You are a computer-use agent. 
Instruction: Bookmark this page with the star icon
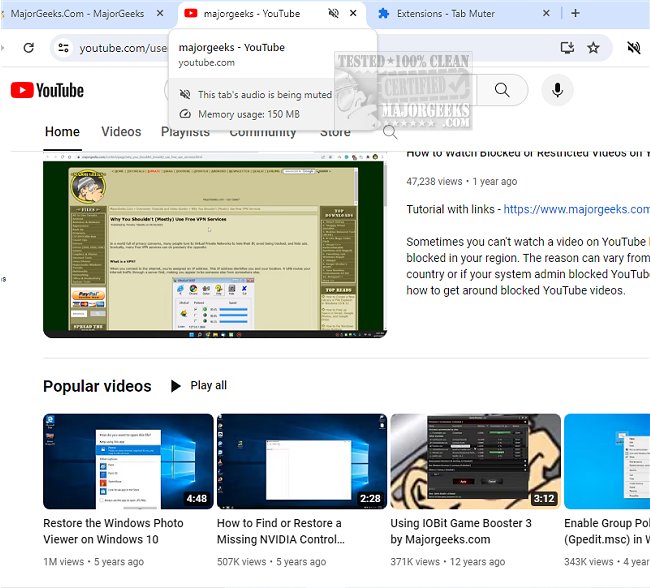click(x=593, y=48)
